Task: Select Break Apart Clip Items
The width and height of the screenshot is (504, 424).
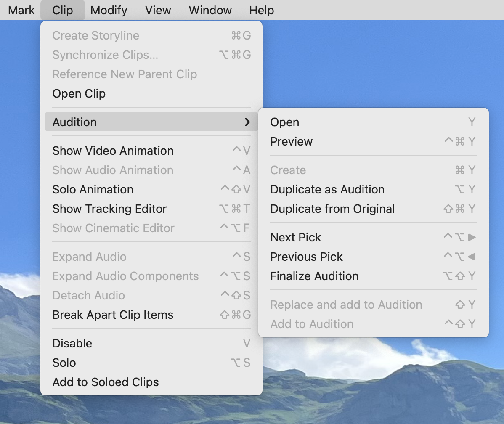Action: tap(151, 315)
